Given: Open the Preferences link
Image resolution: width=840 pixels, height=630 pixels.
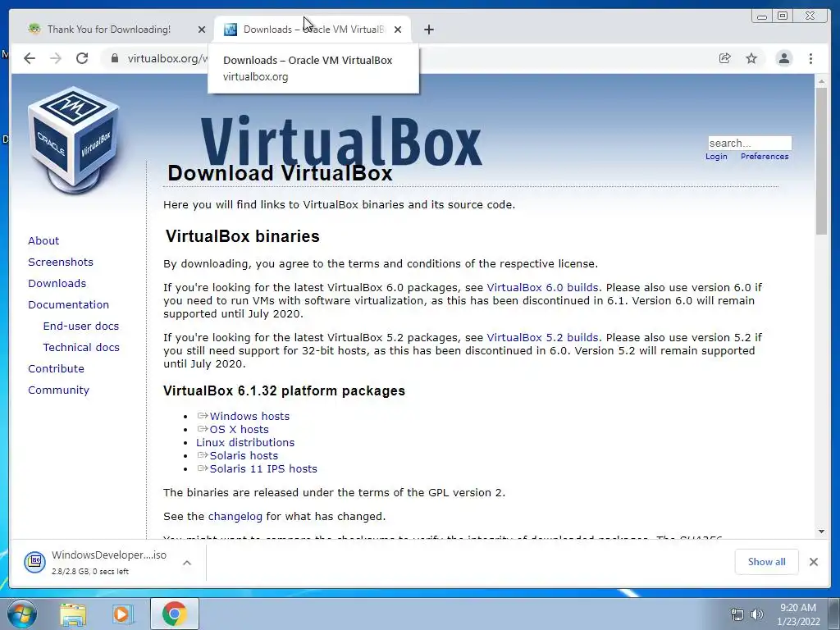Looking at the screenshot, I should [765, 157].
